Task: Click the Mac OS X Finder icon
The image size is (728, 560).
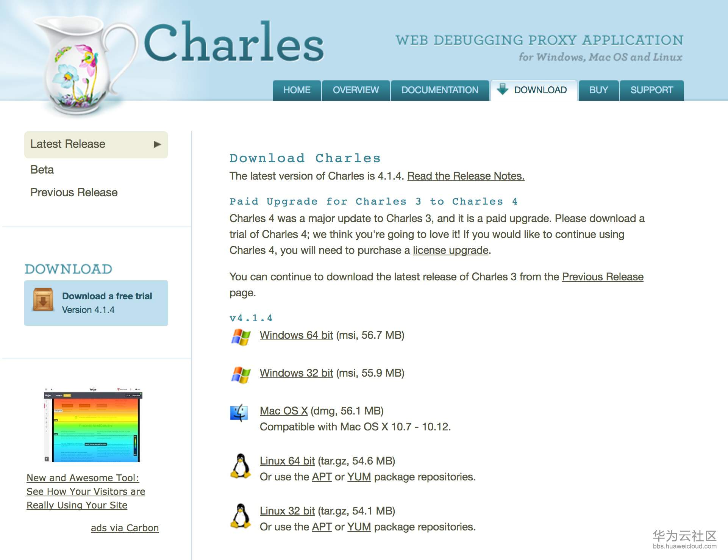Action: pyautogui.click(x=239, y=413)
